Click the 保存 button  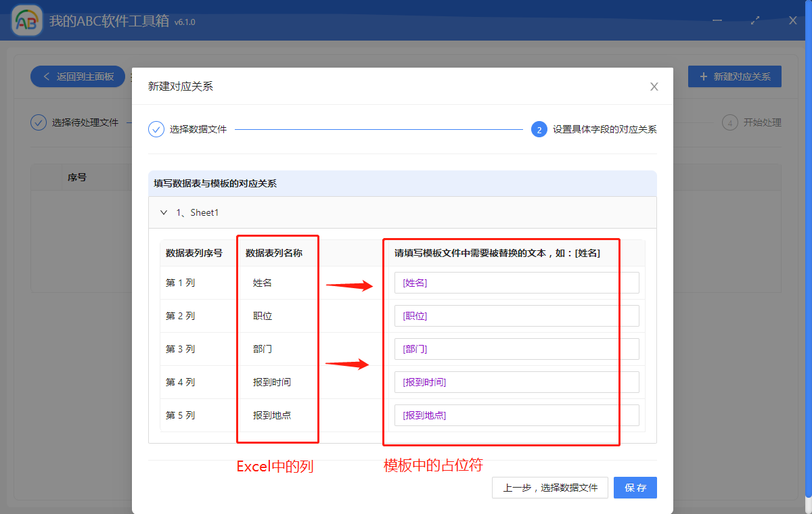click(x=635, y=488)
